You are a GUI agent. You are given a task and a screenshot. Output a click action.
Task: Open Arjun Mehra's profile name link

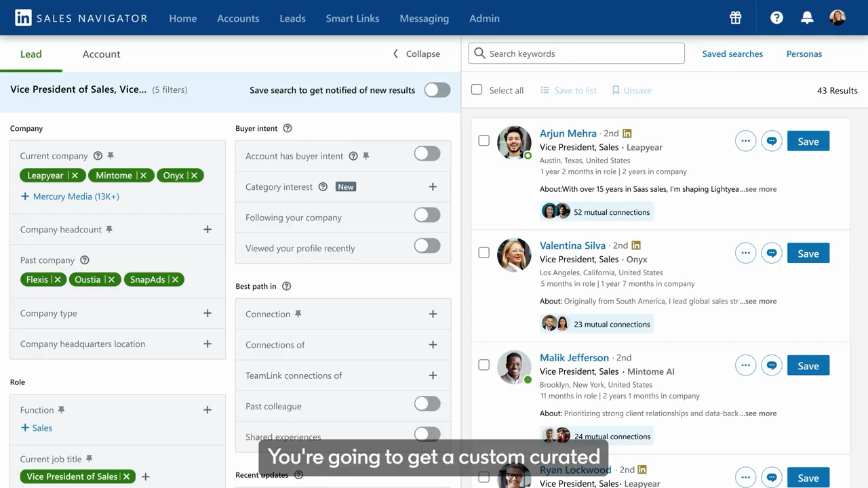point(568,134)
